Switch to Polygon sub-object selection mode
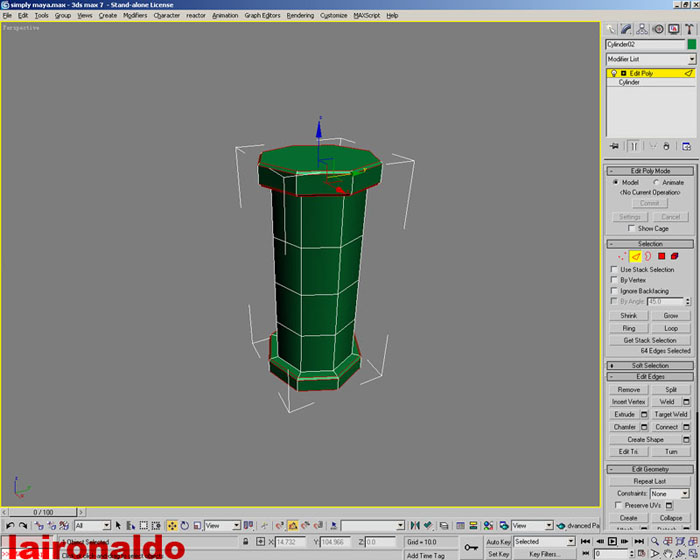 click(662, 257)
